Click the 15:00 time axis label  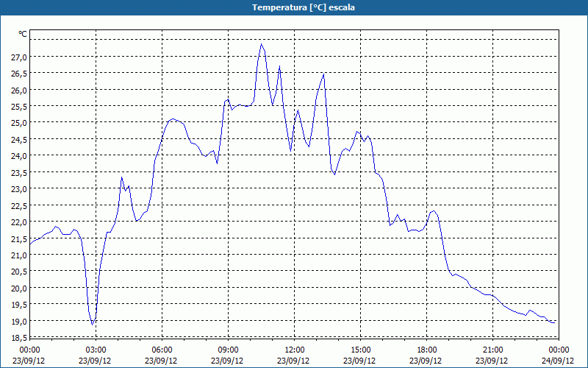(361, 350)
